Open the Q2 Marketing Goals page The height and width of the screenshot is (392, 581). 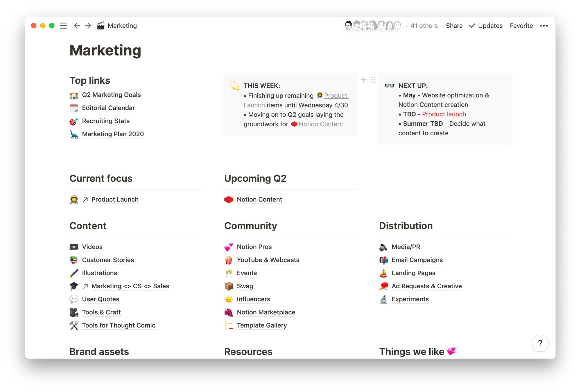point(111,95)
